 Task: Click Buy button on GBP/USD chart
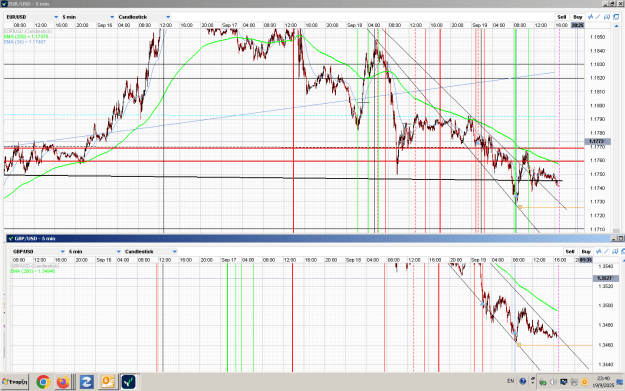[586, 252]
